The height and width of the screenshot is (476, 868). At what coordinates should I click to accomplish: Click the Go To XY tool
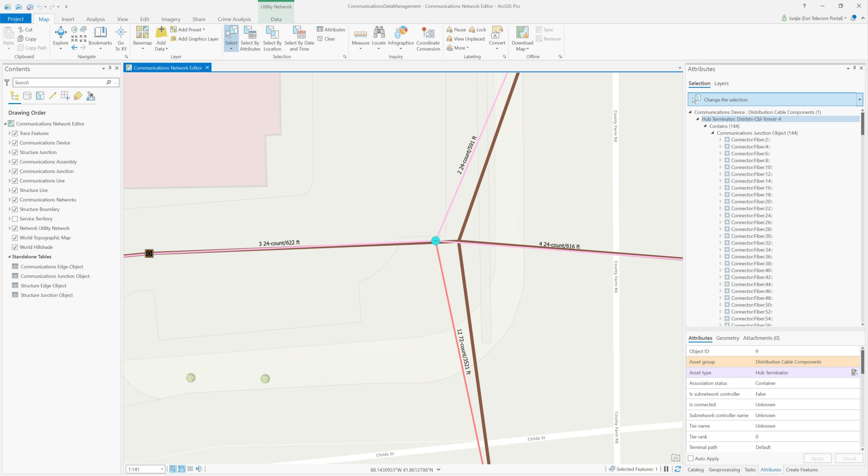(121, 38)
